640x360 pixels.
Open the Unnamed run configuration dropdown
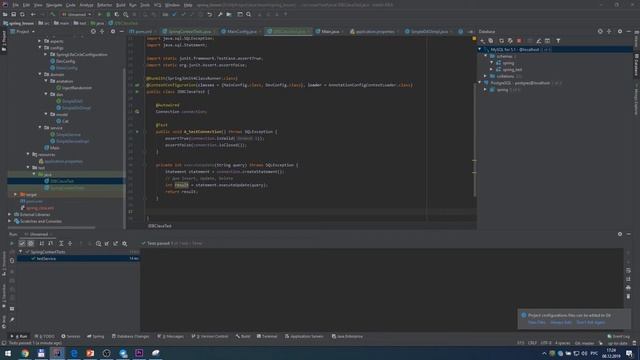(x=77, y=14)
